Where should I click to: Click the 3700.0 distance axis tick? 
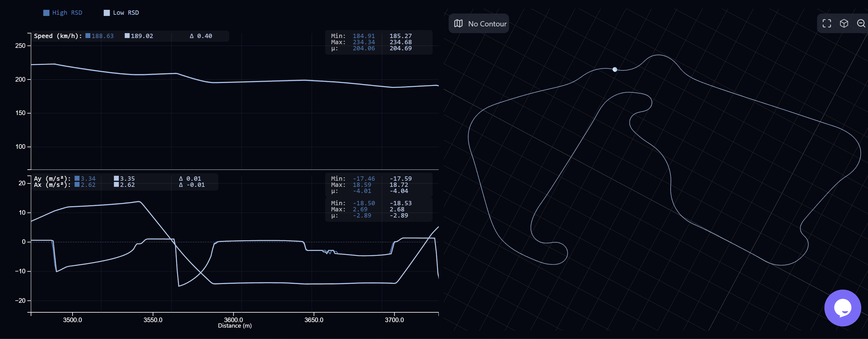point(394,320)
